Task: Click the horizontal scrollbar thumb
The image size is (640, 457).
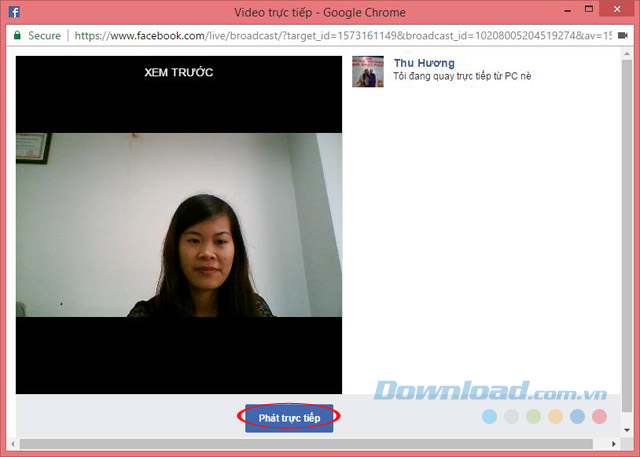Action: [x=306, y=444]
